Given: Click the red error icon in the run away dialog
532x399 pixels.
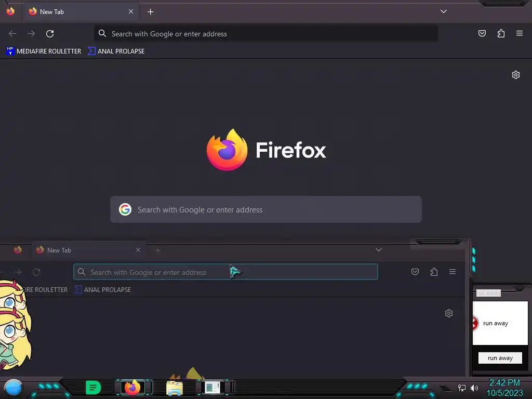Looking at the screenshot, I should tap(475, 323).
